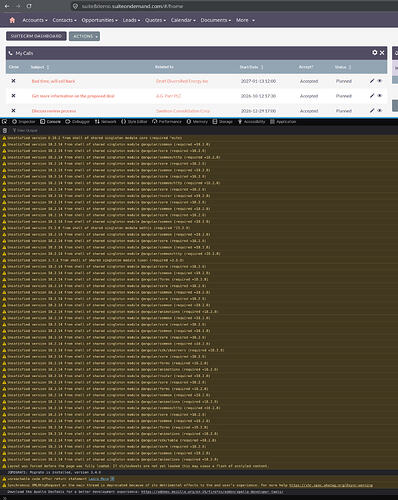Click the console command input prompt
Image resolution: width=398 pixels, height=500 pixels.
pyautogui.click(x=200, y=497)
